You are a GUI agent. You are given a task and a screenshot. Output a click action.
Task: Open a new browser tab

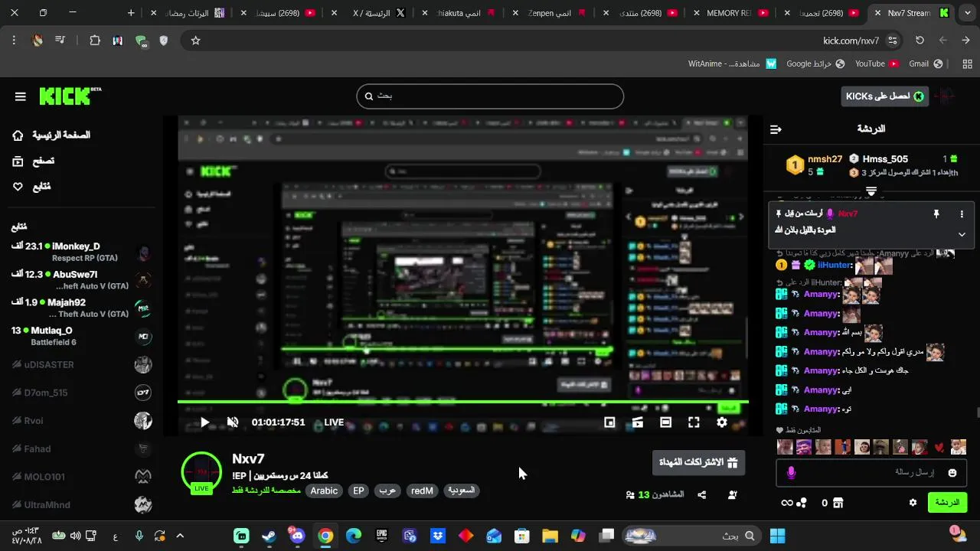pos(131,13)
